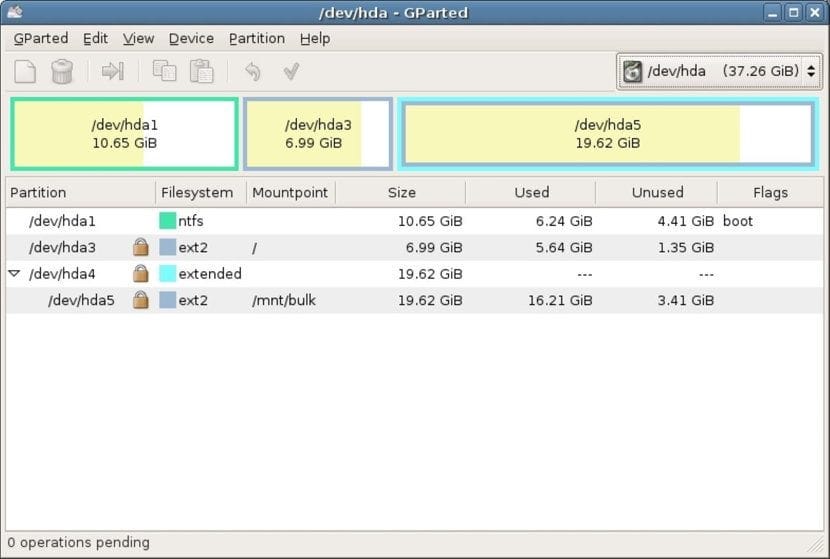The width and height of the screenshot is (830, 559).
Task: Open the GParted menu
Action: click(41, 39)
